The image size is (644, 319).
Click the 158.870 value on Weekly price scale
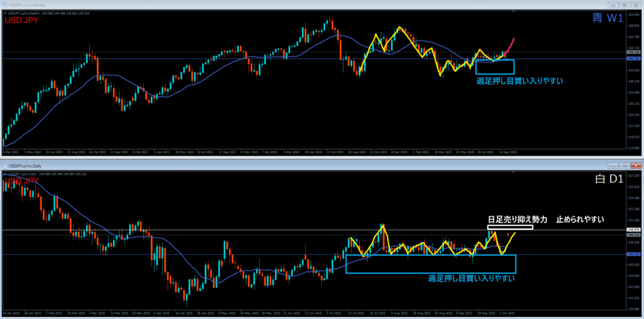pos(634,26)
